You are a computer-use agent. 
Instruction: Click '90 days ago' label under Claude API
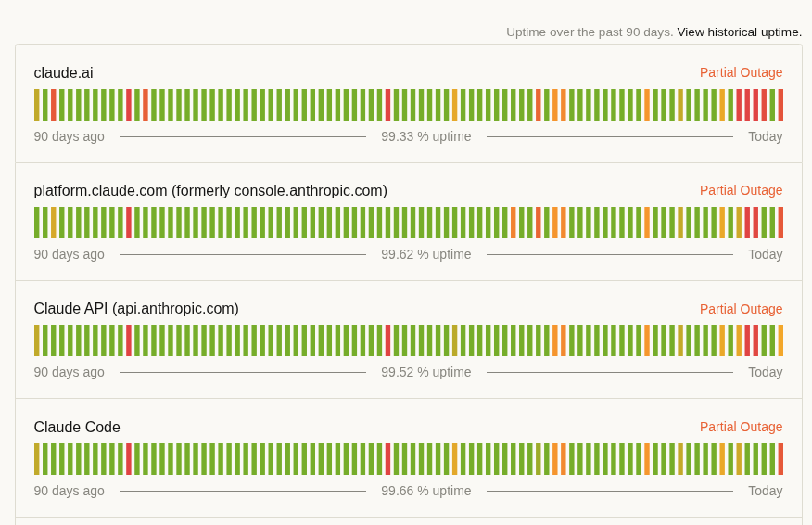[69, 372]
